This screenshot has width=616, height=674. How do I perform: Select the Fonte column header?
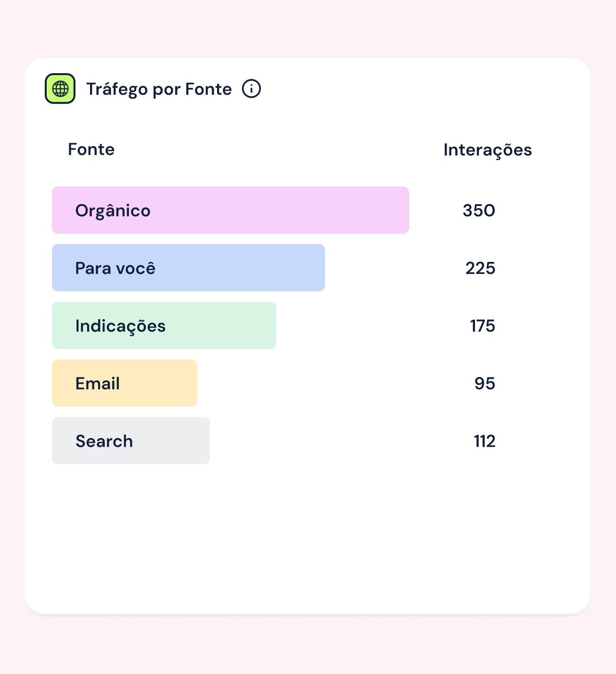click(x=91, y=149)
